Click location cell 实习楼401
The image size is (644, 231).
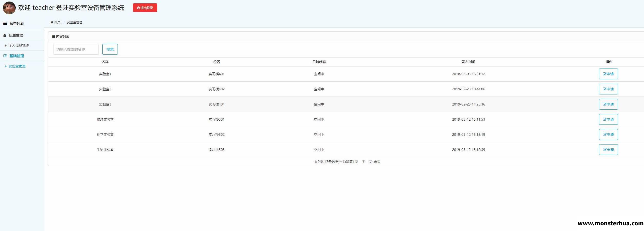coord(217,74)
